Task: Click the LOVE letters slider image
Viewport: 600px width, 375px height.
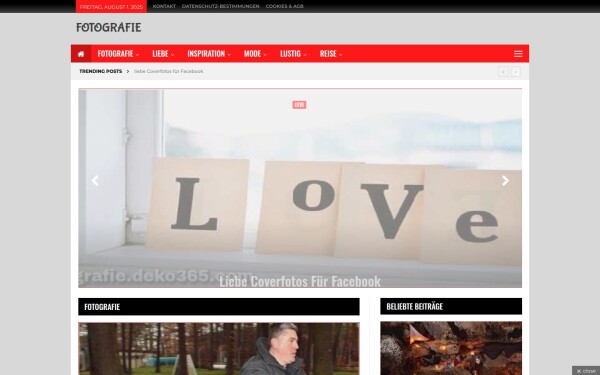Action: (300, 188)
